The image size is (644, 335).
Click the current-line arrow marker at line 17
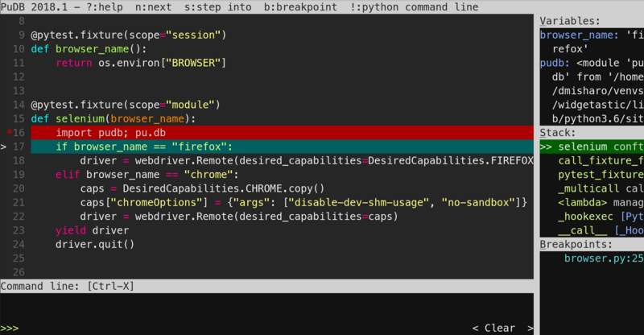(x=3, y=147)
